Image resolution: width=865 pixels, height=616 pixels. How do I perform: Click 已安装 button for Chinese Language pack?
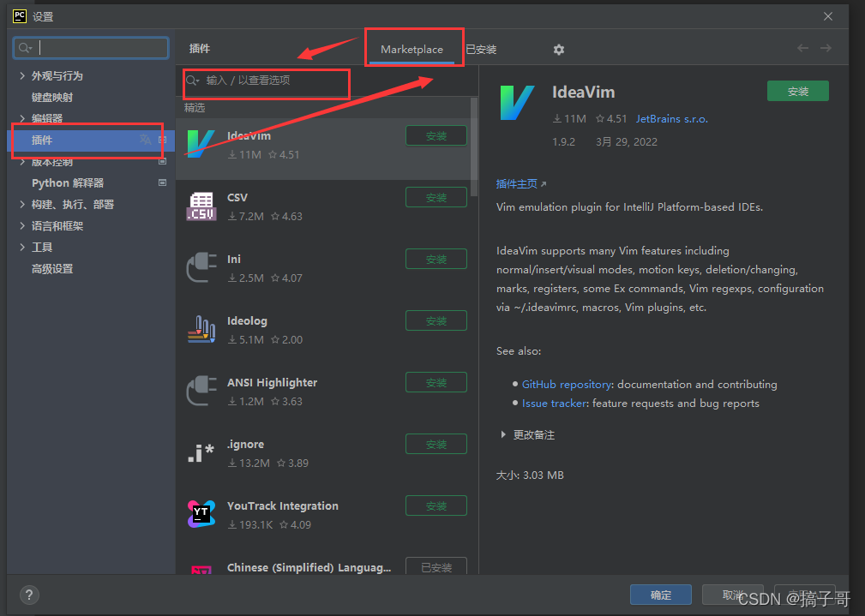click(x=436, y=566)
